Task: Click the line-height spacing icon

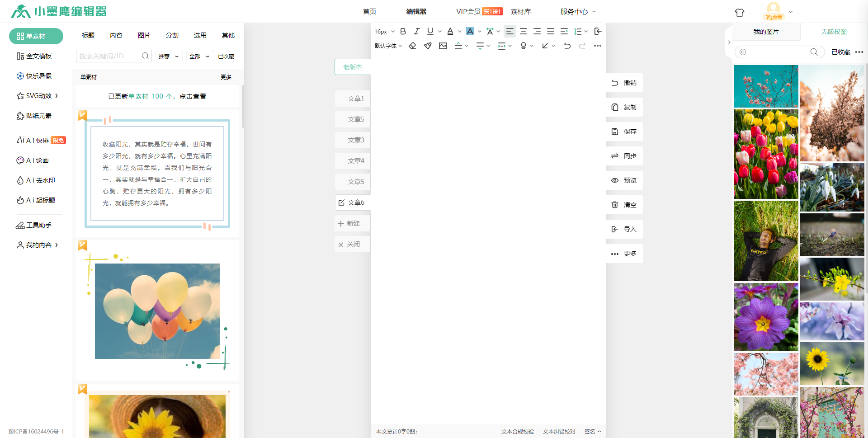Action: coord(578,31)
